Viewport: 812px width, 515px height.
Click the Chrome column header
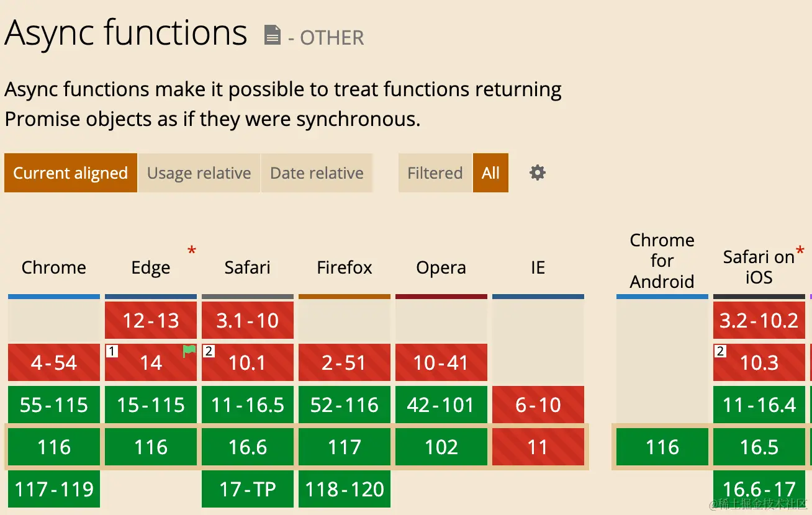pos(54,267)
